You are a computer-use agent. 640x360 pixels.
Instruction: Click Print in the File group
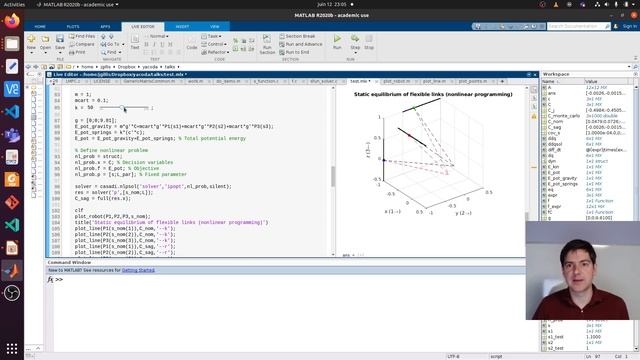pos(77,52)
